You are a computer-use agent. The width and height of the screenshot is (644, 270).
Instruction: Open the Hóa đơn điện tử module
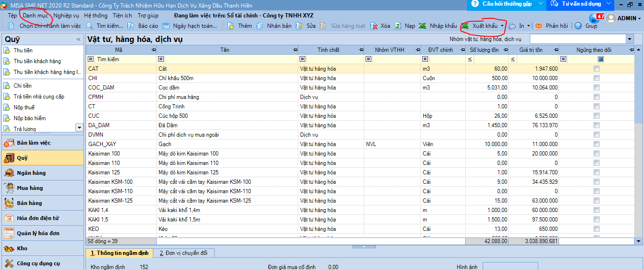(x=43, y=218)
